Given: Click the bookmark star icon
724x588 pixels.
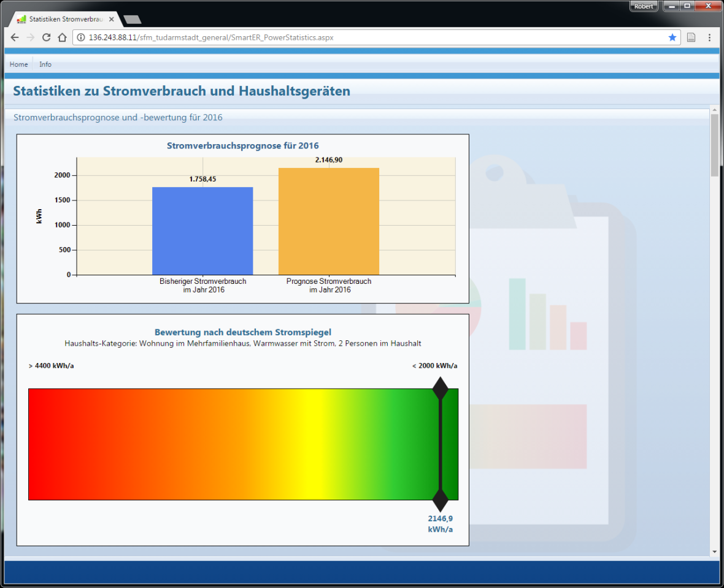Looking at the screenshot, I should pyautogui.click(x=672, y=37).
